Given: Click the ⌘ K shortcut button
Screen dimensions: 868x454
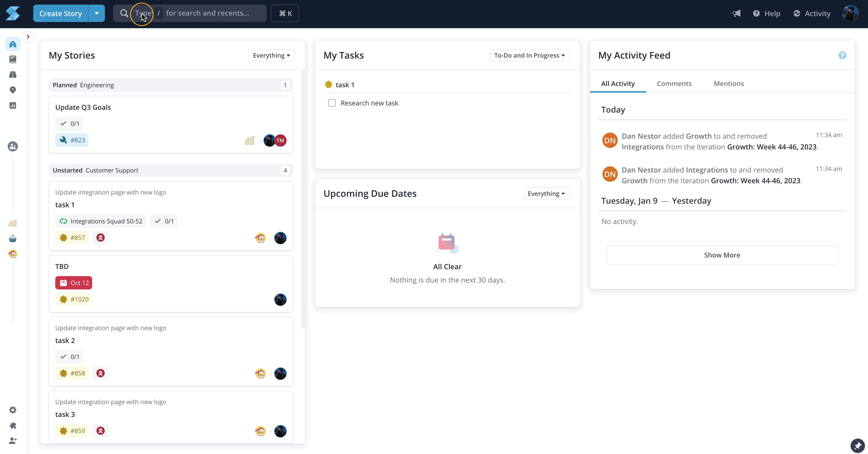Looking at the screenshot, I should (x=285, y=14).
